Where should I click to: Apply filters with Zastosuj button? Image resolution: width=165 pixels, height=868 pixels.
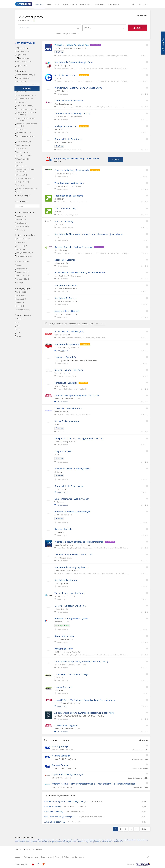tap(27, 89)
